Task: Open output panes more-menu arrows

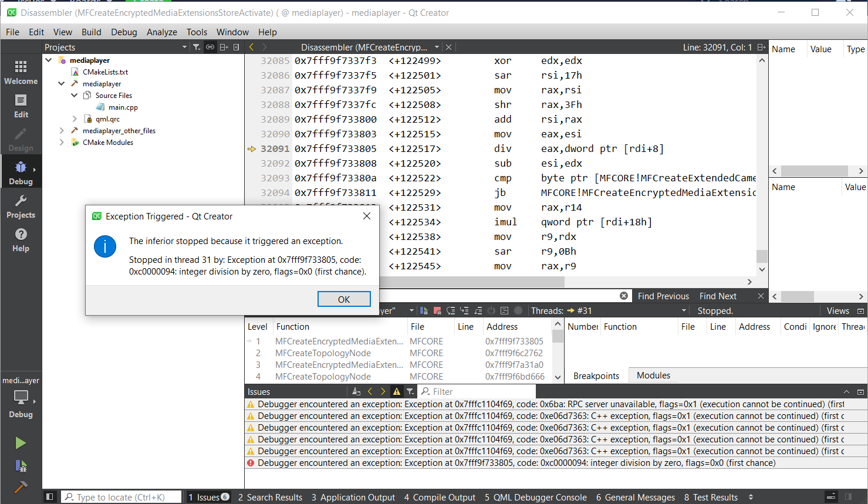Action: click(x=751, y=497)
